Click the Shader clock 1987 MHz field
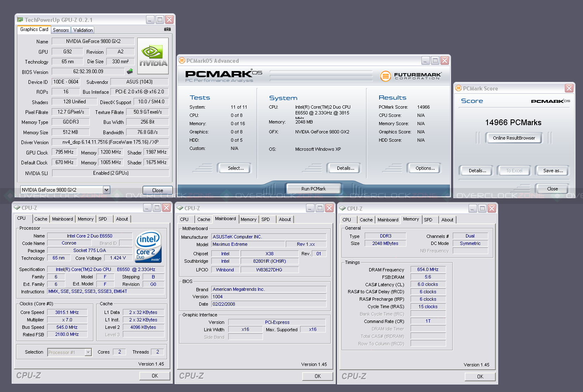The width and height of the screenshot is (583, 392). [156, 152]
